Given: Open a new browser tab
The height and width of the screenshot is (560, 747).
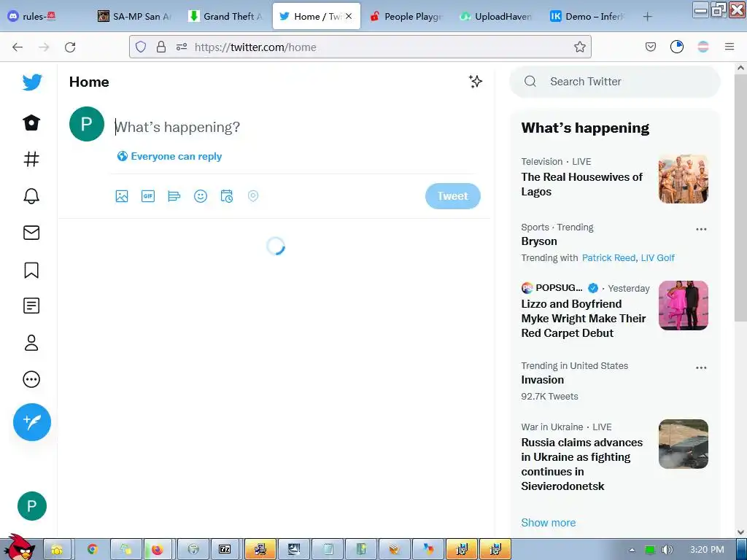Looking at the screenshot, I should (x=647, y=16).
